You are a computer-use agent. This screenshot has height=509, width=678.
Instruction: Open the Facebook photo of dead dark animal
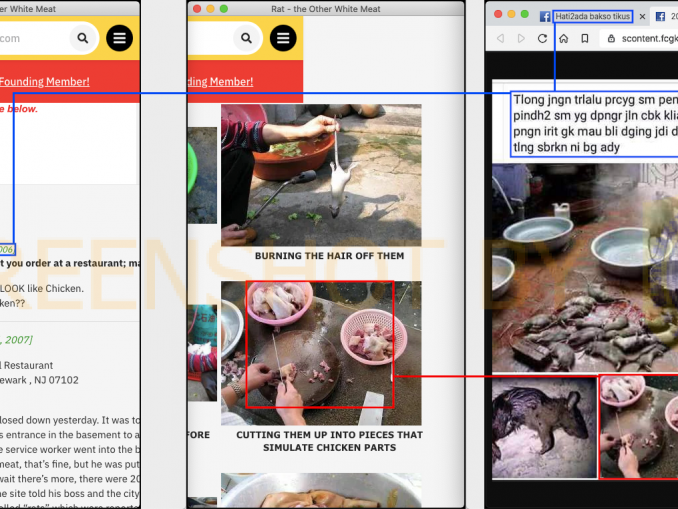[x=544, y=427]
